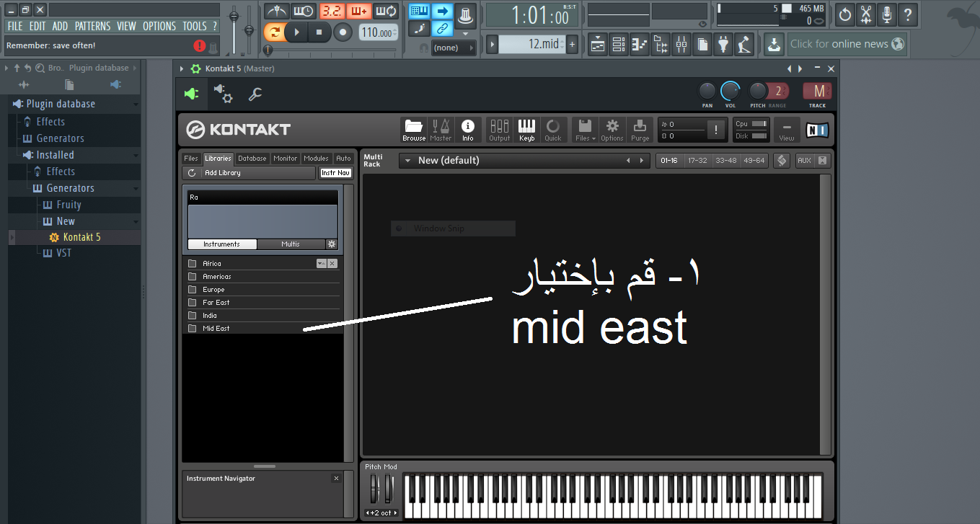The width and height of the screenshot is (980, 524).
Task: Click the one-click audio recording microphone icon
Action: (887, 13)
